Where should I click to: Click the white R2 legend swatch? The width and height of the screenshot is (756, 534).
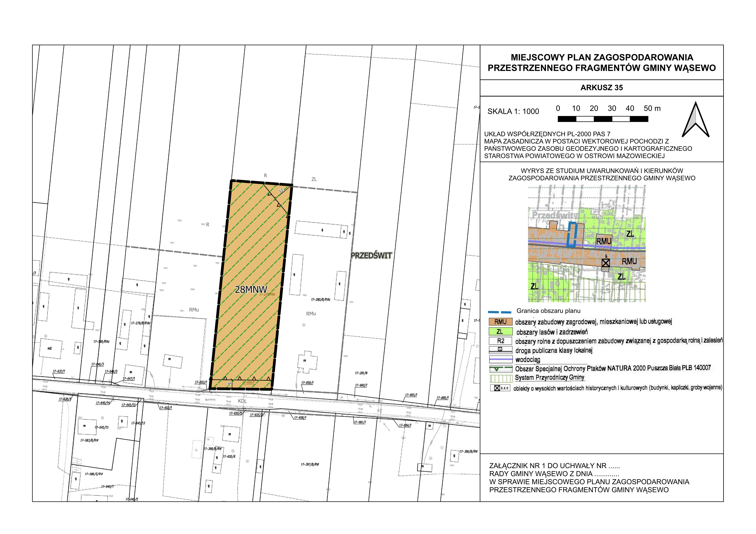point(501,341)
